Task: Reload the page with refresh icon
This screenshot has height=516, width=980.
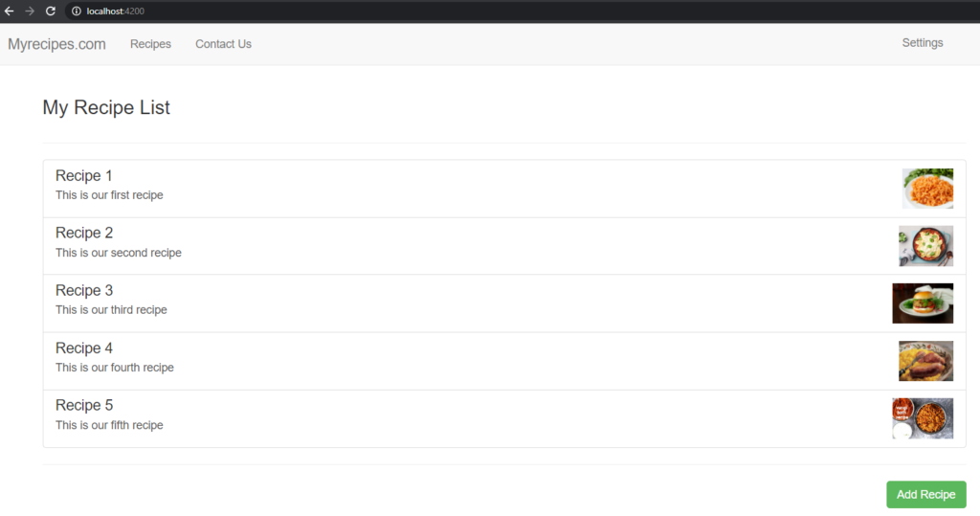Action: tap(51, 11)
